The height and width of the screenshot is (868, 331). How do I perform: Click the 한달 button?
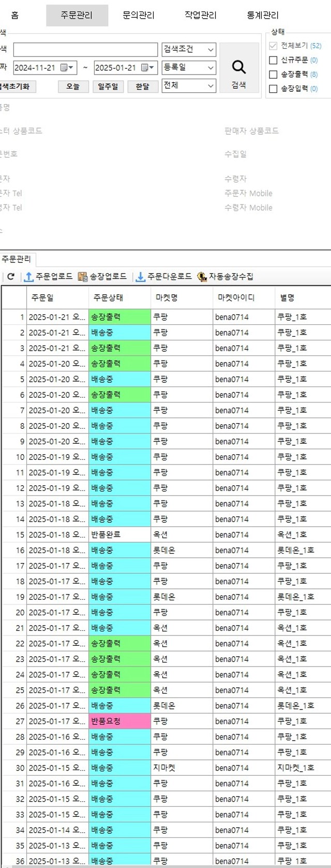[143, 86]
